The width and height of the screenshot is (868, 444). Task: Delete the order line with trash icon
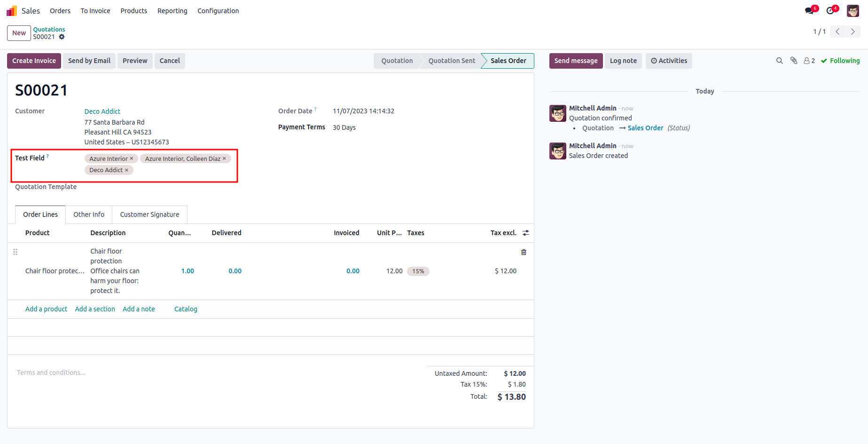[x=524, y=252]
